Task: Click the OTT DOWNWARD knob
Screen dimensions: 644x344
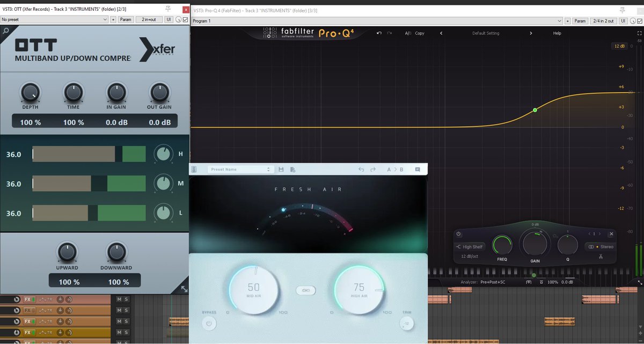Action: [116, 252]
